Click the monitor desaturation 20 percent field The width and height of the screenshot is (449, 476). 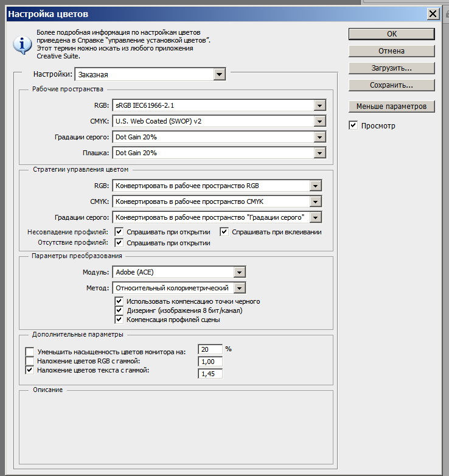coord(210,349)
